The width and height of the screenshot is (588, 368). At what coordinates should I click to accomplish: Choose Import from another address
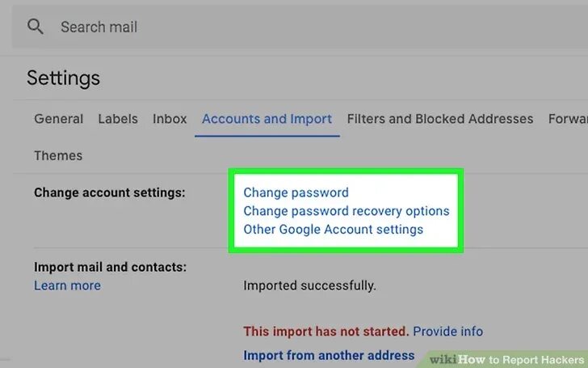click(329, 355)
